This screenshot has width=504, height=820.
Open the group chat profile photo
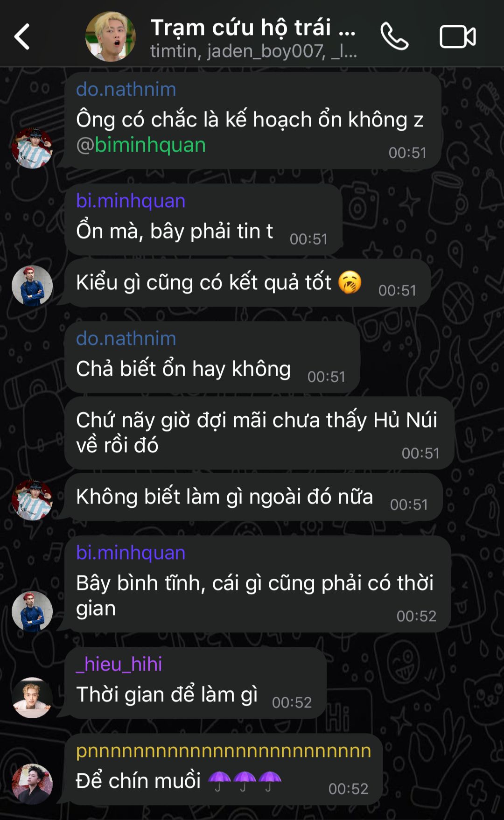tap(111, 36)
